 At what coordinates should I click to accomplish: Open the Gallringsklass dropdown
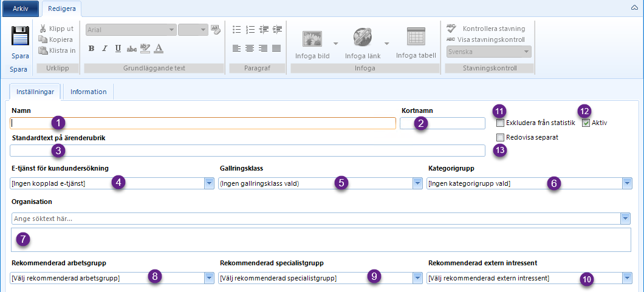pyautogui.click(x=417, y=184)
